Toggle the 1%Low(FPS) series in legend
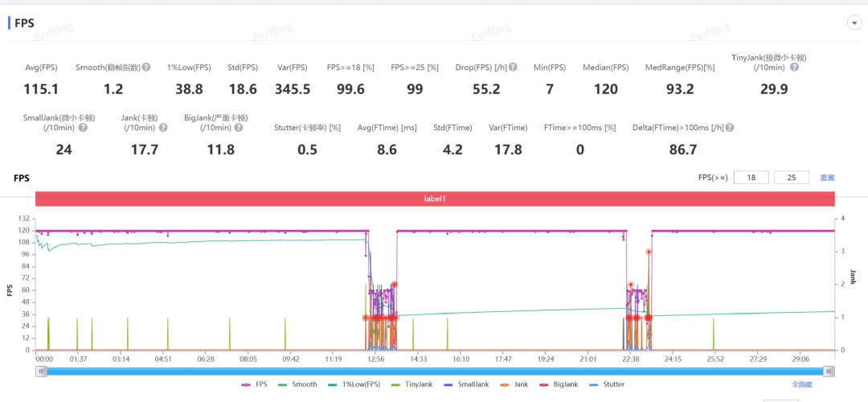This screenshot has height=402, width=868. pyautogui.click(x=353, y=384)
